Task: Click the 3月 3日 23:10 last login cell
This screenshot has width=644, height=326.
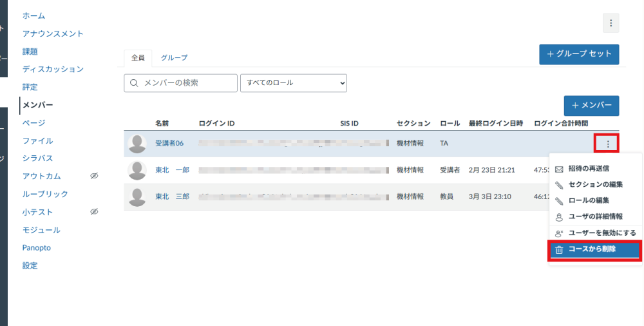Action: [490, 197]
